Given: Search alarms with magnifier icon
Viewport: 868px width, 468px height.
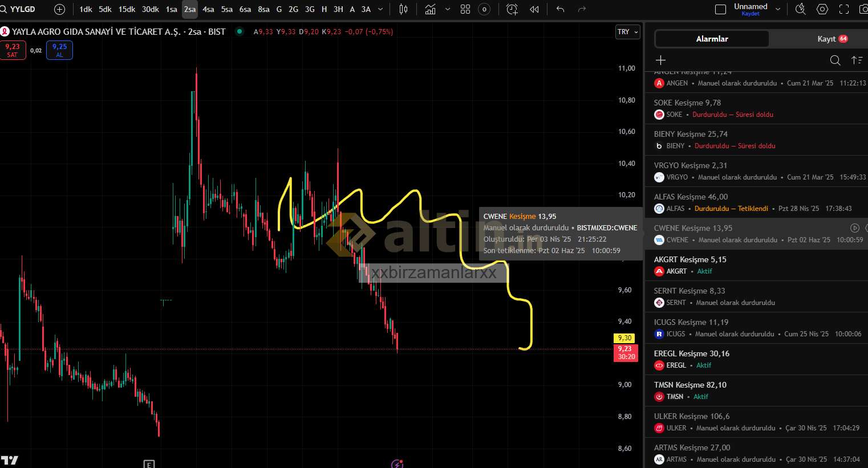Looking at the screenshot, I should [x=835, y=60].
